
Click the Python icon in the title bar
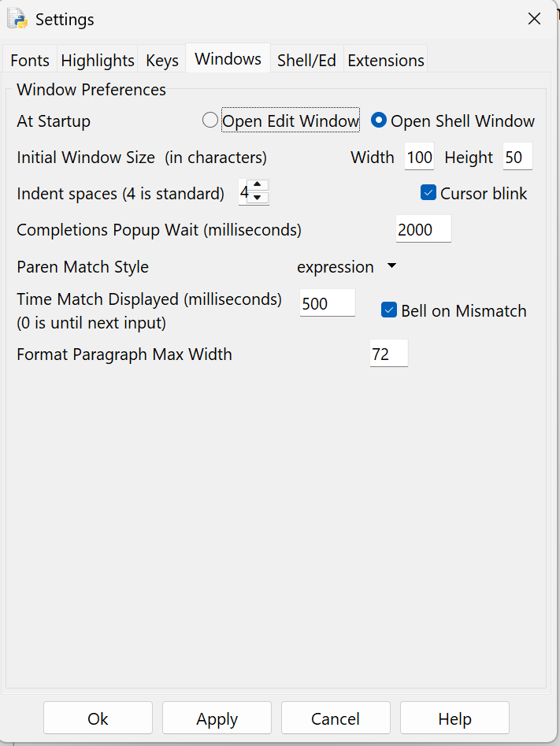tap(17, 18)
